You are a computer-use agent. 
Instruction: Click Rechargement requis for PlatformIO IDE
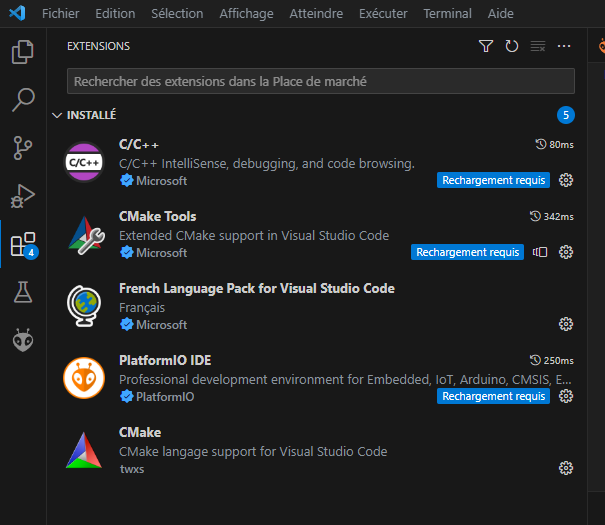[493, 396]
